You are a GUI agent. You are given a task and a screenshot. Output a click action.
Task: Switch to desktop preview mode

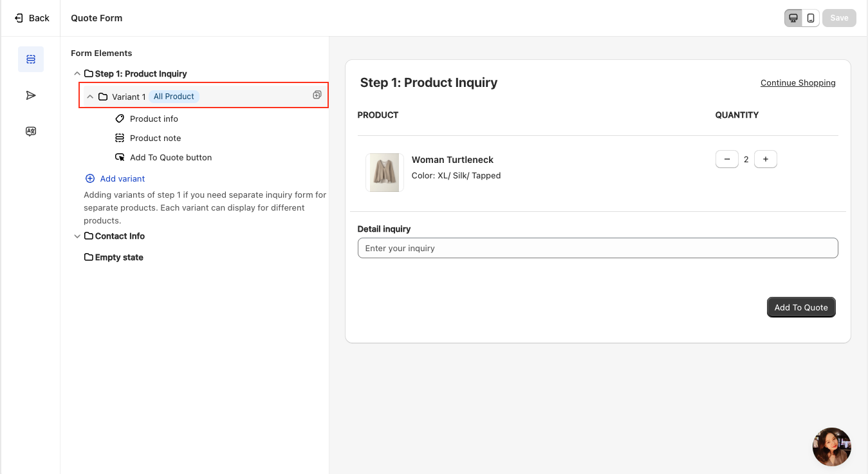793,18
